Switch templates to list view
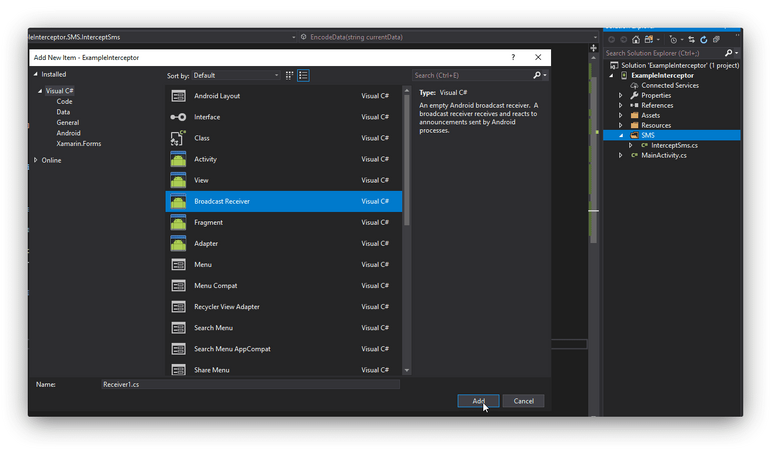 [303, 75]
